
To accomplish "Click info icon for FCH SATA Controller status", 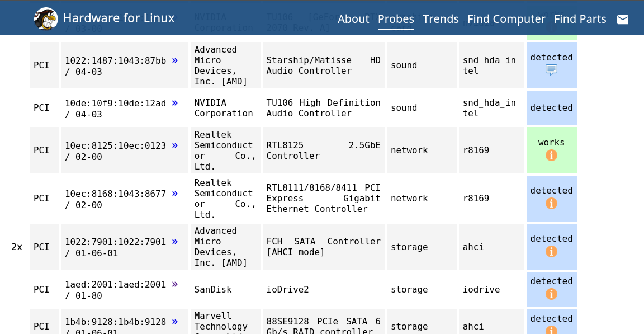I will tap(551, 251).
